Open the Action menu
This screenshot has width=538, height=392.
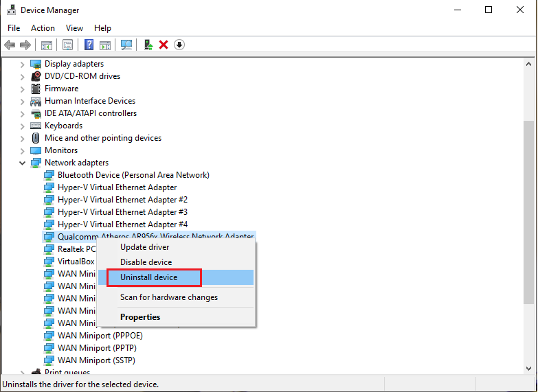pyautogui.click(x=43, y=28)
